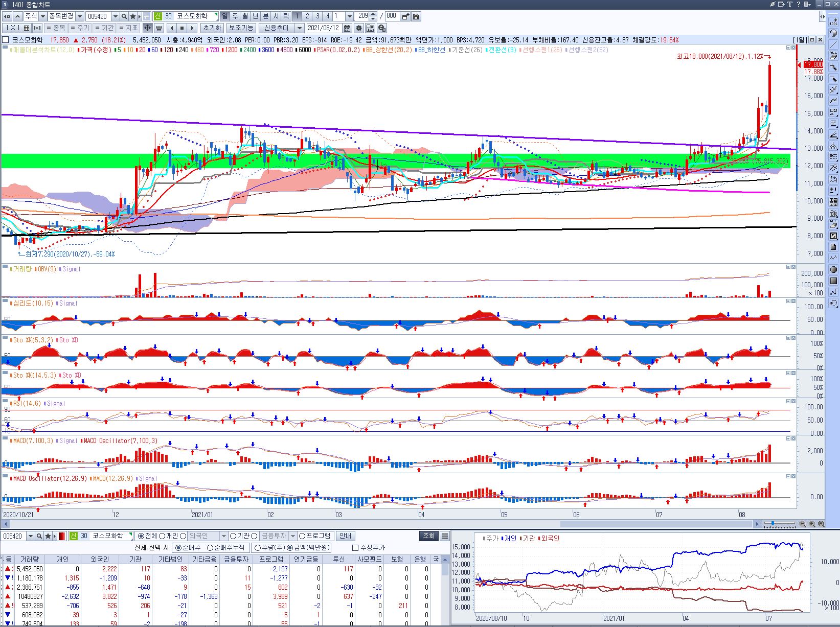This screenshot has height=627, width=840.
Task: Open the calendar date picker icon
Action: [347, 28]
